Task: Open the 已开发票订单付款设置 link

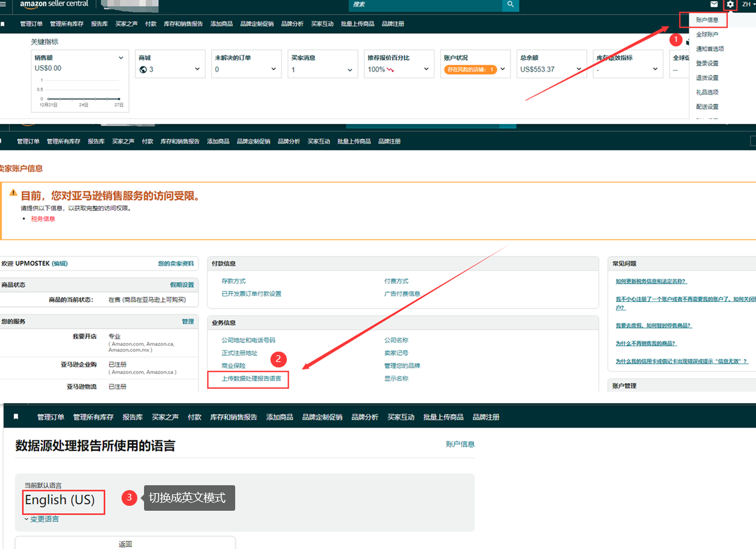Action: click(252, 294)
